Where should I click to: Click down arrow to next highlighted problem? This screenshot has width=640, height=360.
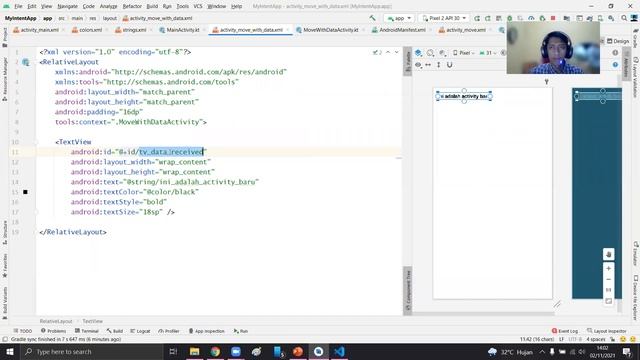coord(396,52)
